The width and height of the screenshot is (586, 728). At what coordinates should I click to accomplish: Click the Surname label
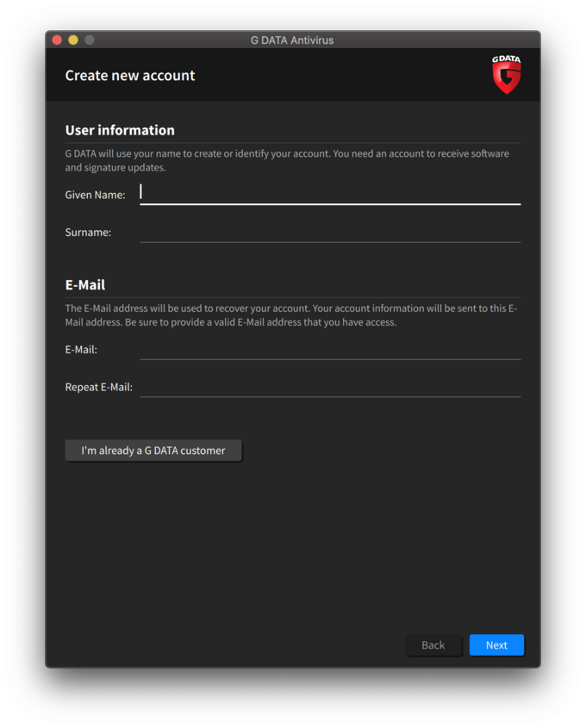(x=88, y=232)
